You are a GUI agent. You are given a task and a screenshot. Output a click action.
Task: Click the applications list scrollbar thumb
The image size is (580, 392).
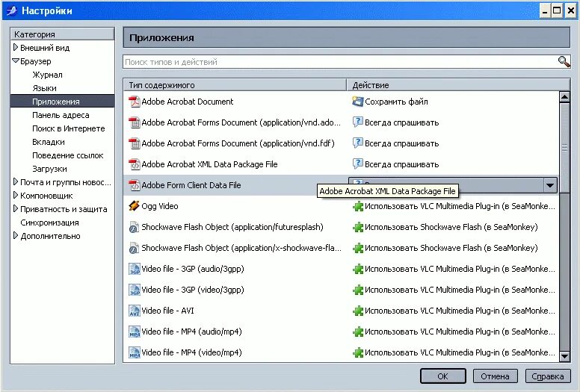[564, 148]
